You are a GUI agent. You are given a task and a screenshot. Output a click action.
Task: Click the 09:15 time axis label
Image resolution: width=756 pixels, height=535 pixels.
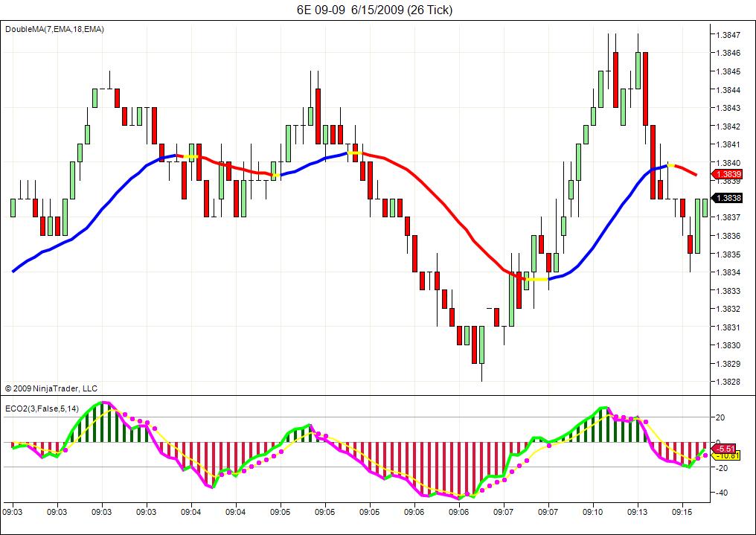682,512
